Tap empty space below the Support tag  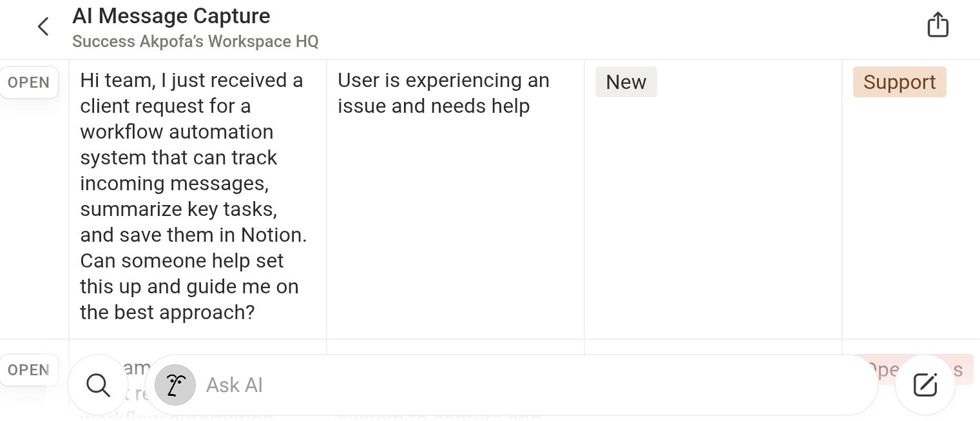click(910, 213)
